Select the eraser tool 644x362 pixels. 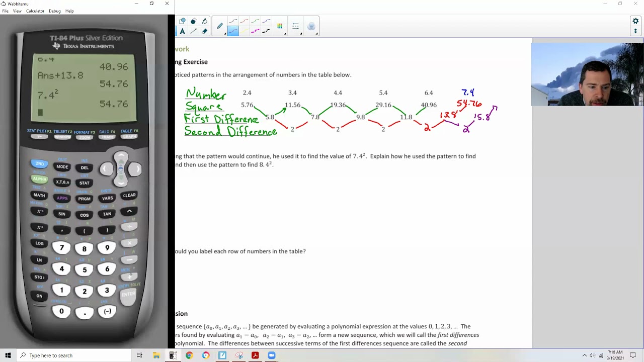[204, 31]
